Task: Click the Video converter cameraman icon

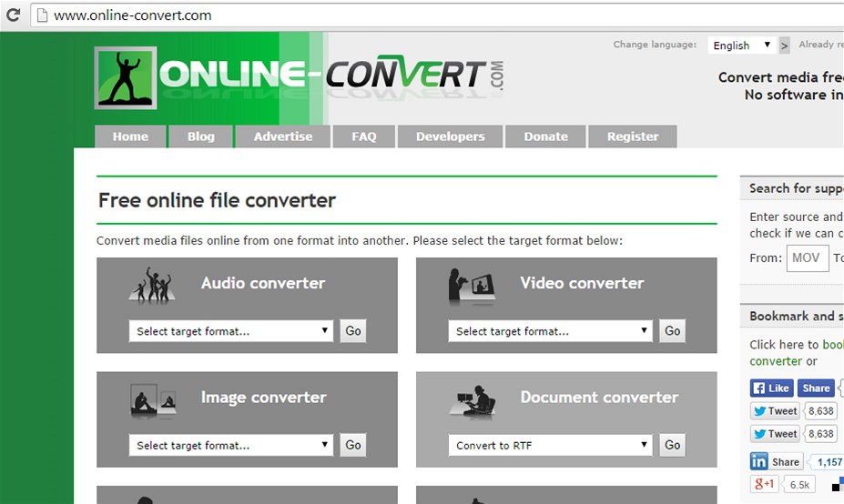Action: pyautogui.click(x=472, y=285)
